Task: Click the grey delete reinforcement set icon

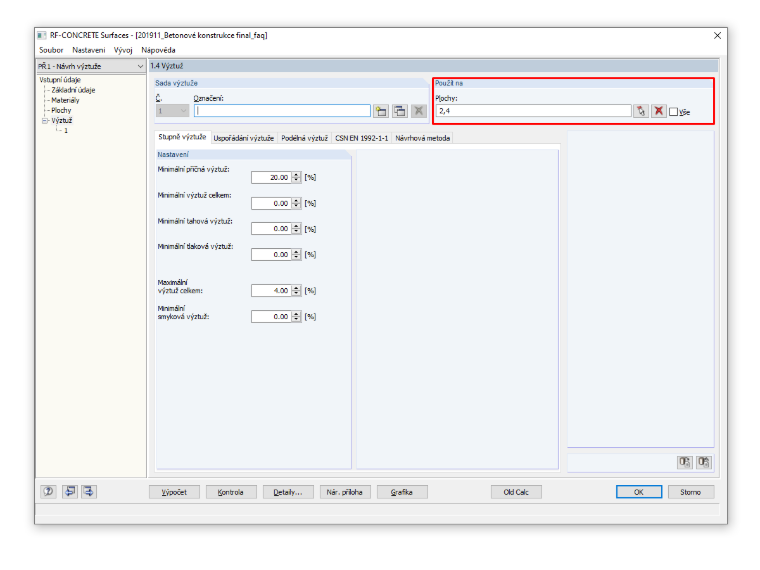Action: click(419, 111)
